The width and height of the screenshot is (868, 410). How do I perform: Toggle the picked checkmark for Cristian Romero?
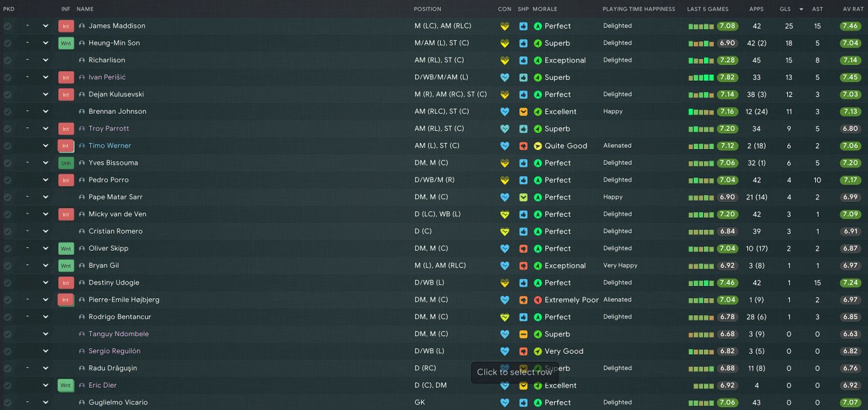[7, 231]
